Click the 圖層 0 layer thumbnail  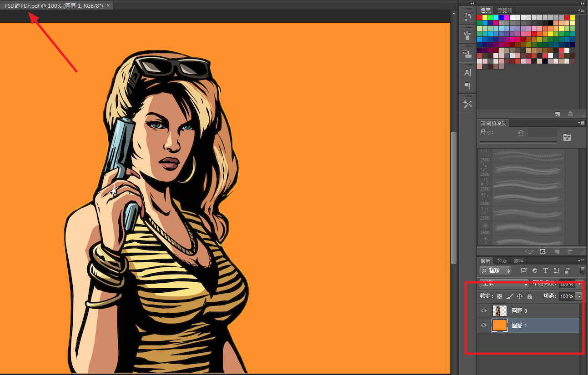click(500, 311)
